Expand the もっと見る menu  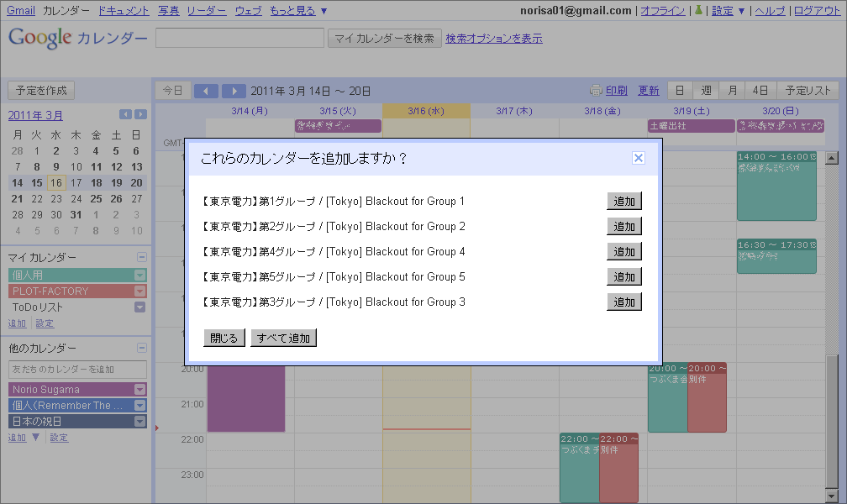tap(298, 10)
